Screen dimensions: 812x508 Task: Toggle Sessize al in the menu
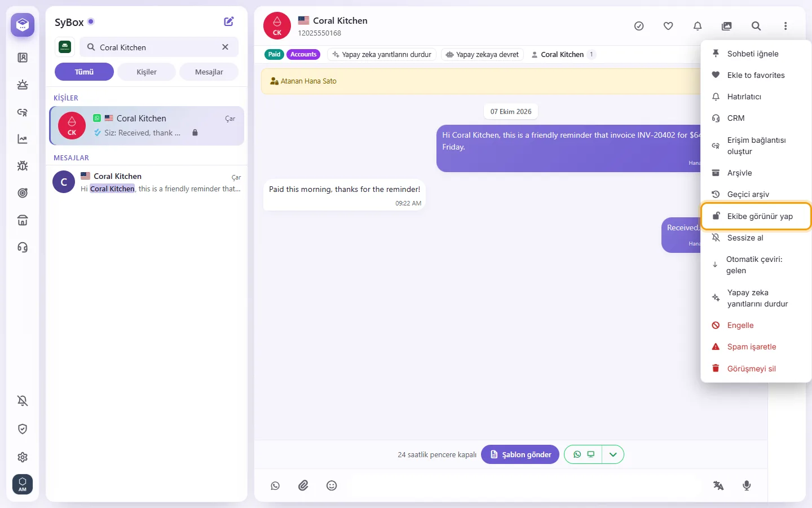coord(756,238)
